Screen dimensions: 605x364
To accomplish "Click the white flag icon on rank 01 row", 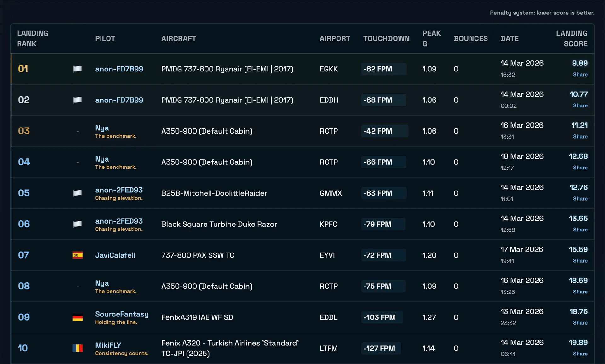I will (x=78, y=69).
